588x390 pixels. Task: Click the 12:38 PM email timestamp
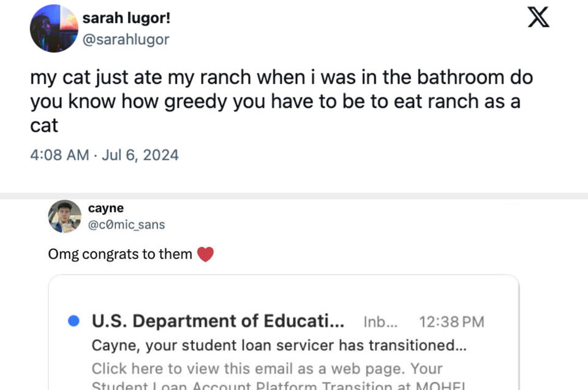tap(453, 320)
